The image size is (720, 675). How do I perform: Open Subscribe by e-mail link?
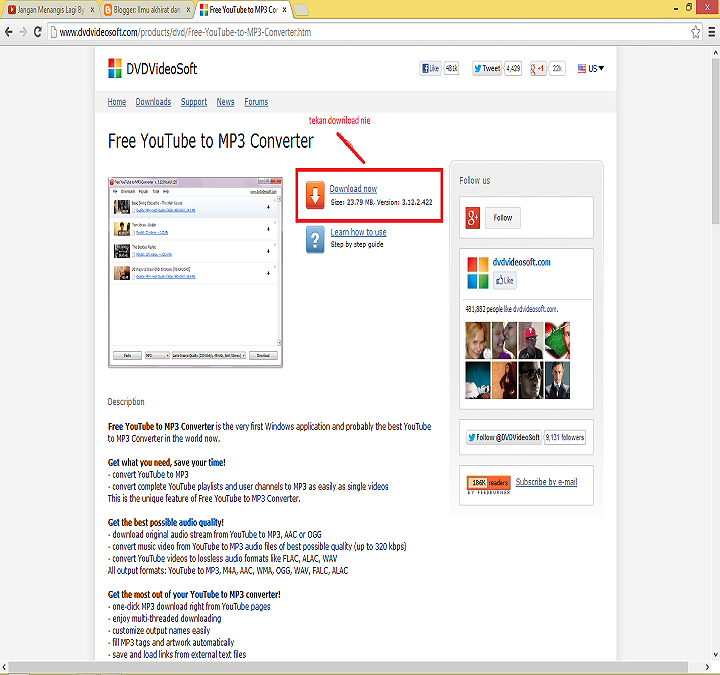(x=546, y=482)
